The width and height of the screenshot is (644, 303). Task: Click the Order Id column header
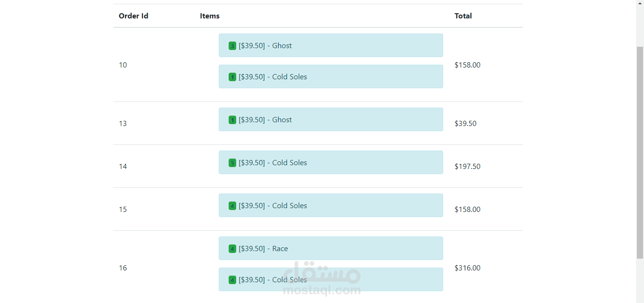133,16
